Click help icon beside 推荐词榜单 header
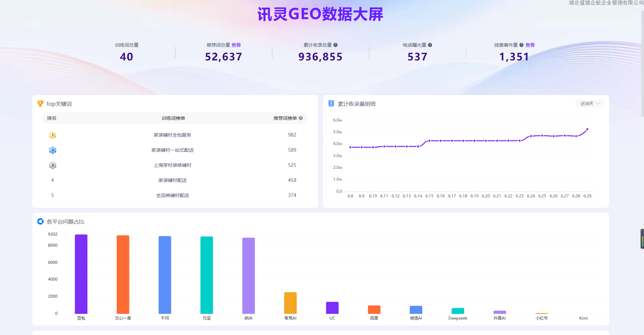This screenshot has width=644, height=335. coord(301,118)
